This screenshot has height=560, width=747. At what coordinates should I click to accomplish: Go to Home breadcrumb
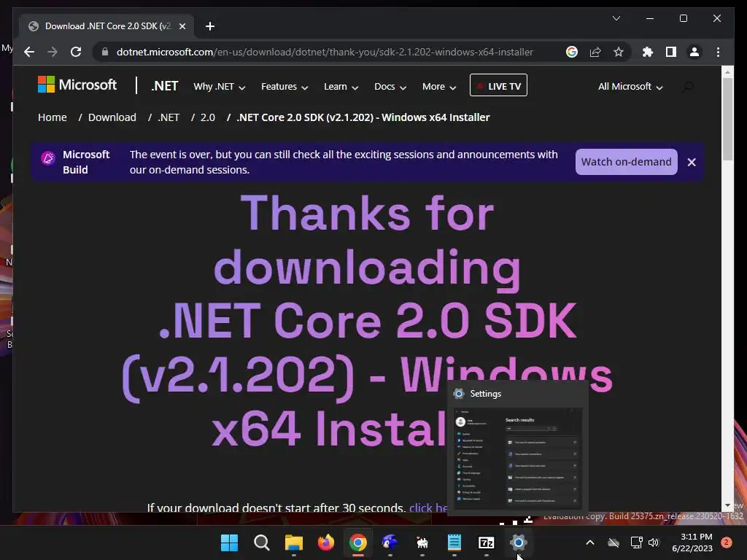53,117
